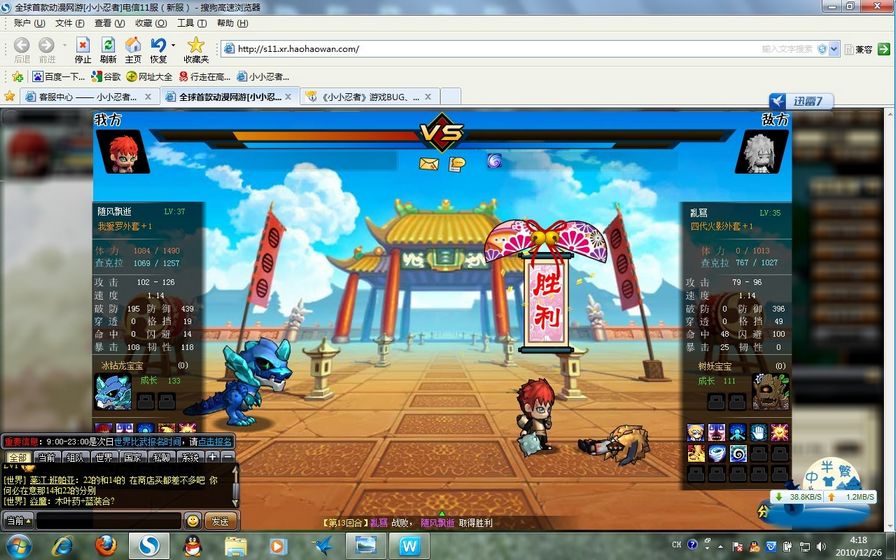
Task: Click enemy blond-haired character skill icon
Action: (x=695, y=433)
